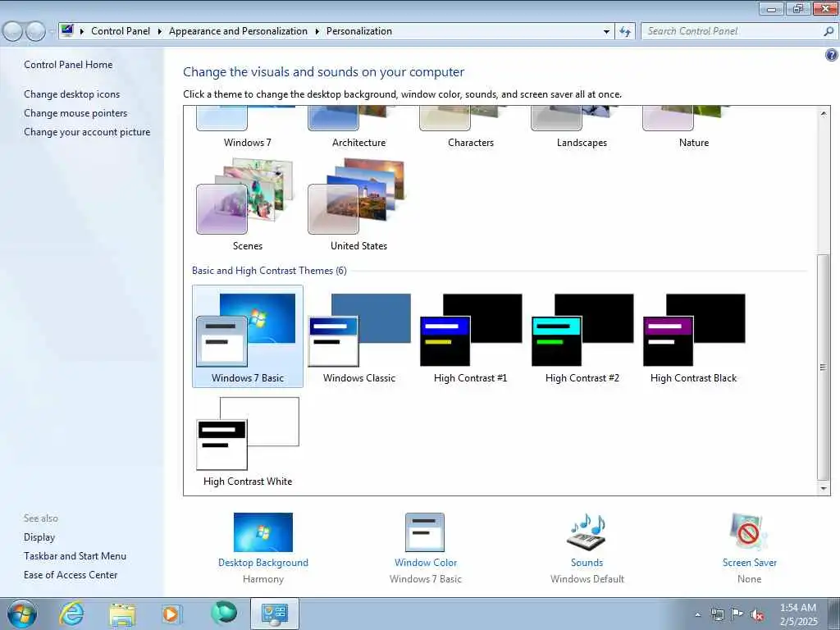Choose the High Contrast #1 theme

click(470, 336)
